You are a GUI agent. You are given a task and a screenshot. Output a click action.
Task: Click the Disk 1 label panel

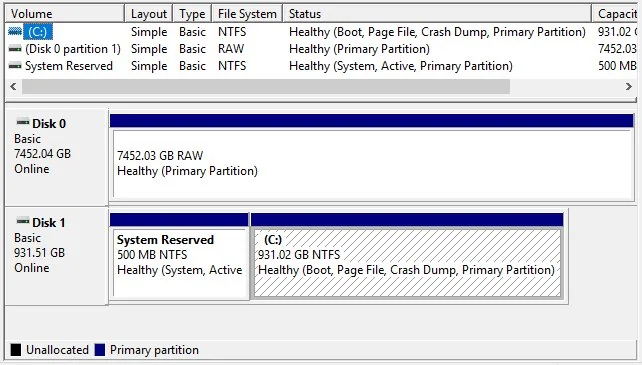[57, 256]
